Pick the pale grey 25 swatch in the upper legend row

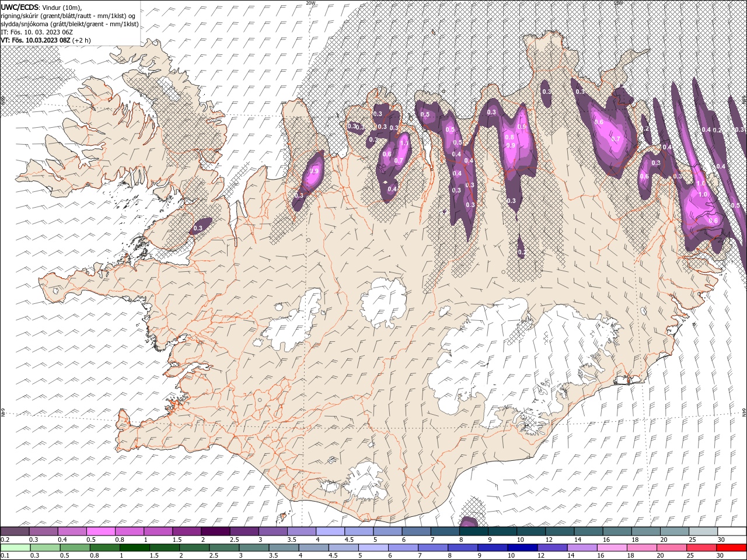(703, 531)
